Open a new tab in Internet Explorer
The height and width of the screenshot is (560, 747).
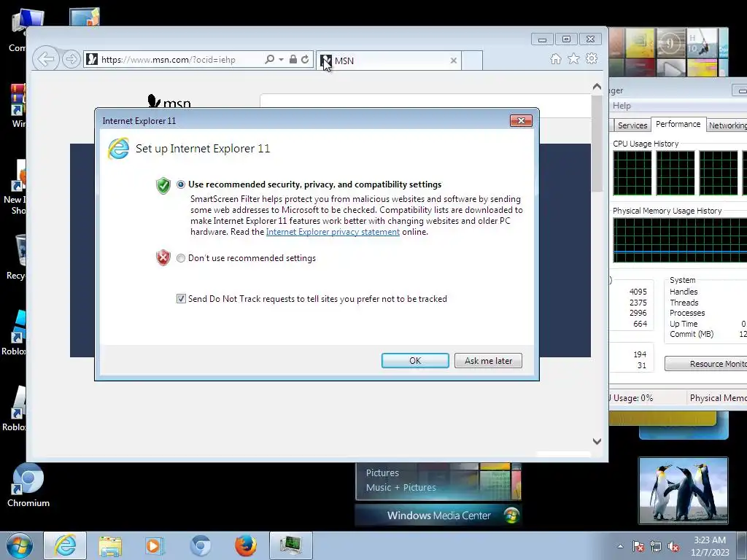(x=472, y=61)
